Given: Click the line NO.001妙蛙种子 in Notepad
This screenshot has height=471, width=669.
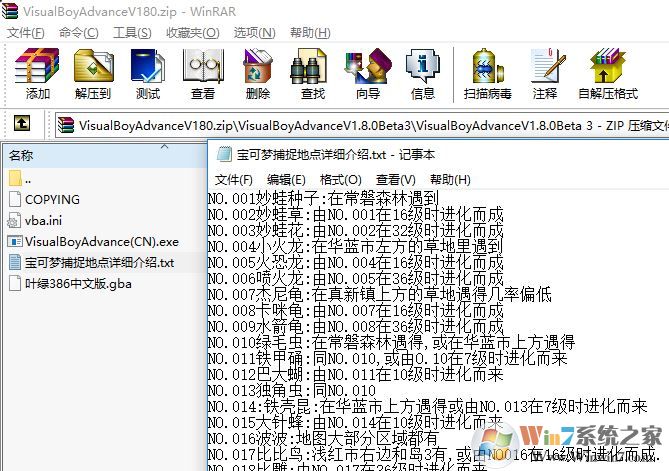Looking at the screenshot, I should point(323,198).
